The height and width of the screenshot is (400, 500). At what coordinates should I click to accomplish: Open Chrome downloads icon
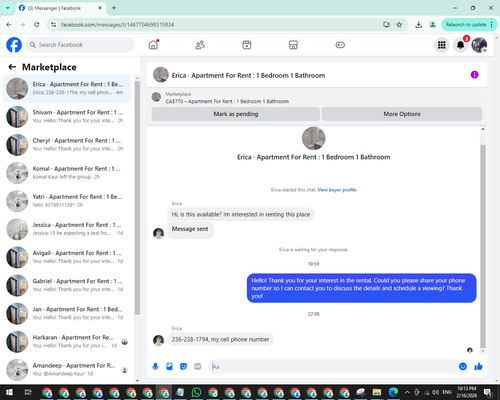419,25
